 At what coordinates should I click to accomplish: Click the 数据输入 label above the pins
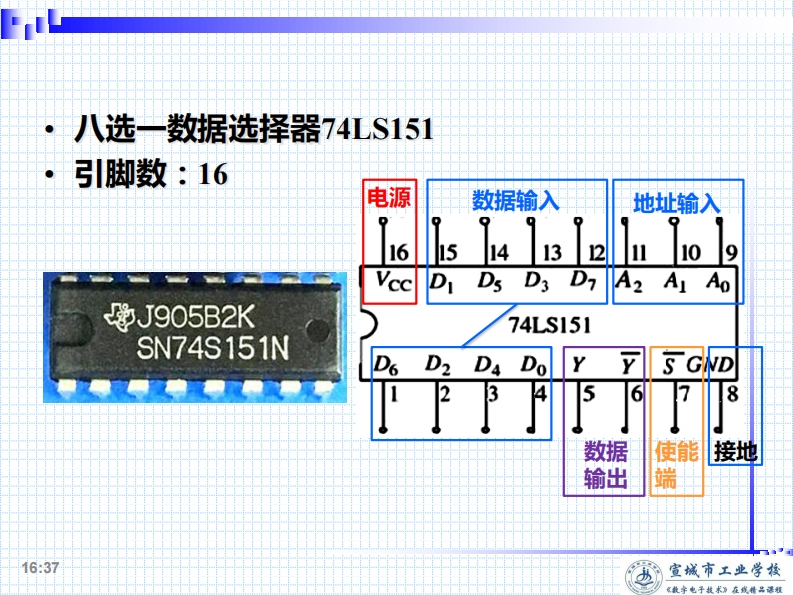(x=515, y=200)
